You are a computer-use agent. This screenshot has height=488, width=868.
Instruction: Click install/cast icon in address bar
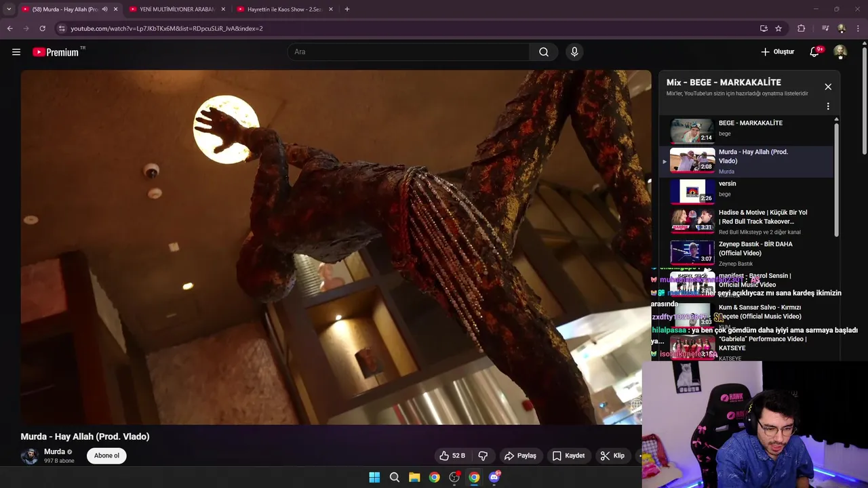764,28
